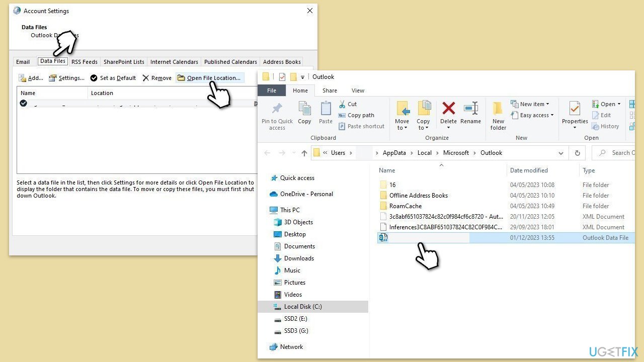Open Copy to dropdown
Image resolution: width=644 pixels, height=362 pixels.
423,116
